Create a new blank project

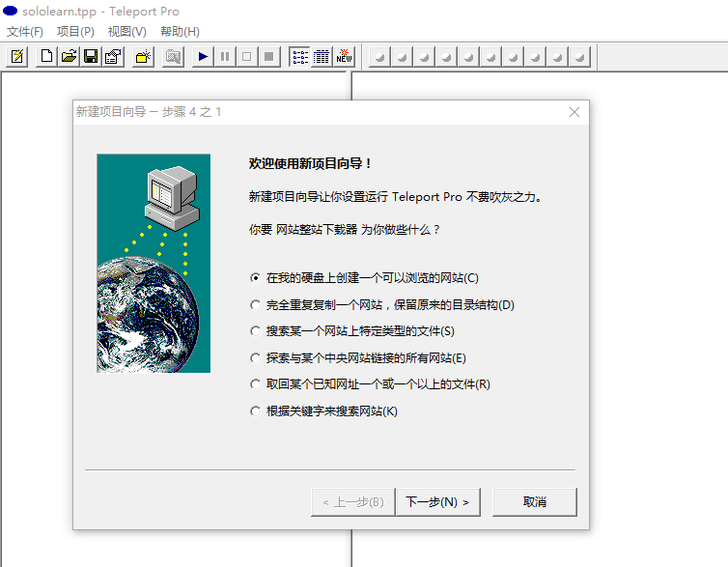(46, 57)
